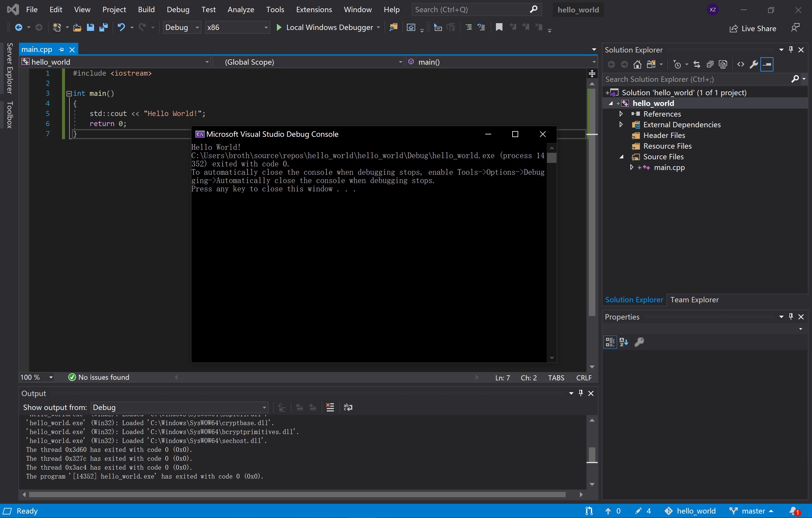Toggle Word Wrap in the Output panel
Screen dimensions: 812x518
[x=348, y=407]
